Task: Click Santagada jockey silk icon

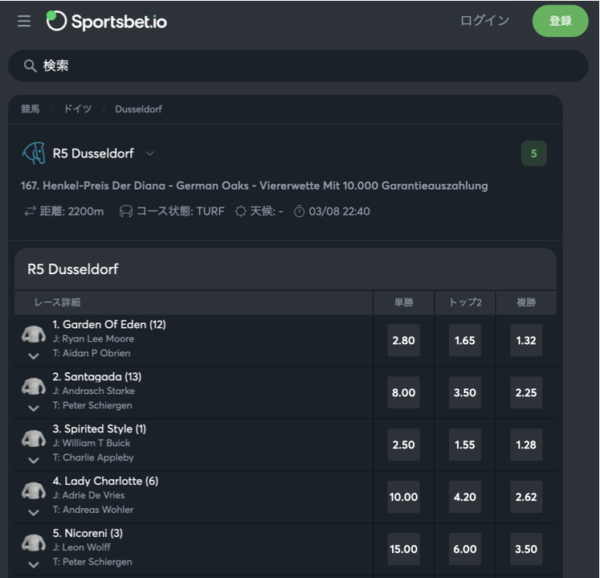Action: tap(34, 386)
